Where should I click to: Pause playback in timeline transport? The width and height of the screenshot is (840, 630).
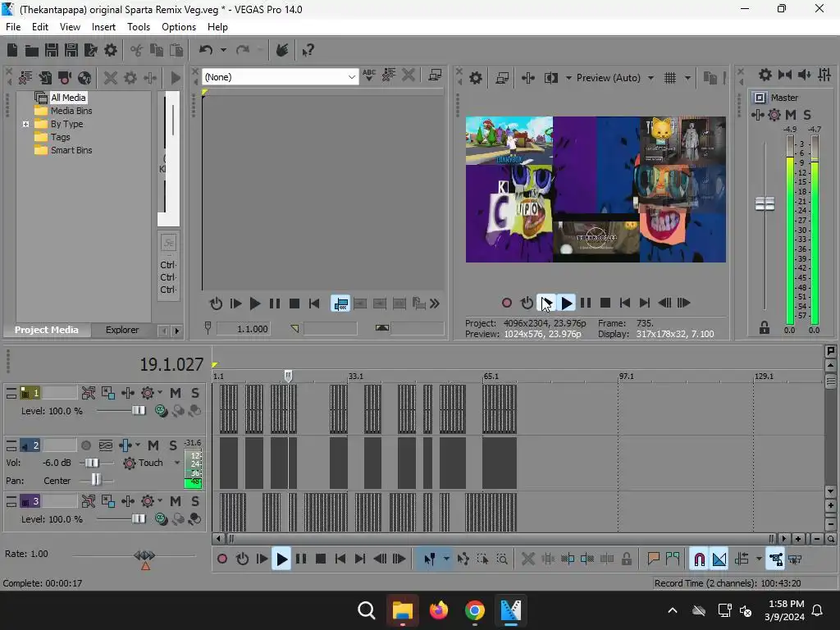pos(301,559)
